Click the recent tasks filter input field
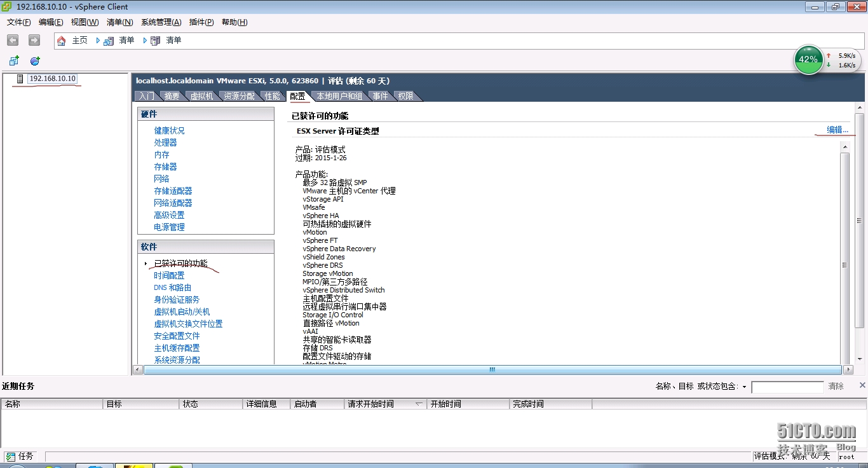868x468 pixels. point(787,387)
